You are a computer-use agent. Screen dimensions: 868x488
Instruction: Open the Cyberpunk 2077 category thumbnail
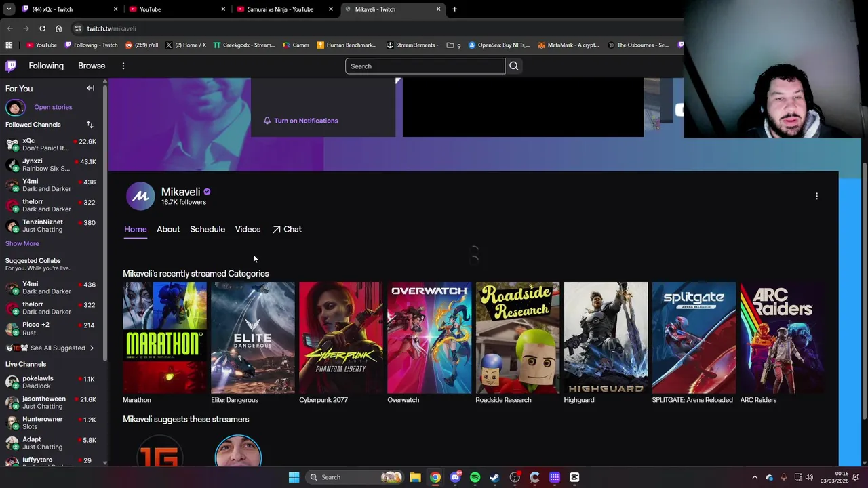click(341, 338)
